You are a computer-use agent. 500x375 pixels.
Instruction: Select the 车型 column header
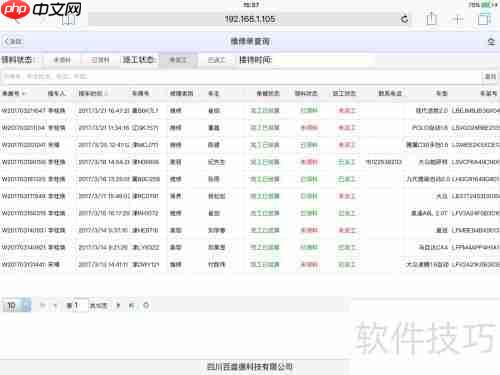click(442, 93)
